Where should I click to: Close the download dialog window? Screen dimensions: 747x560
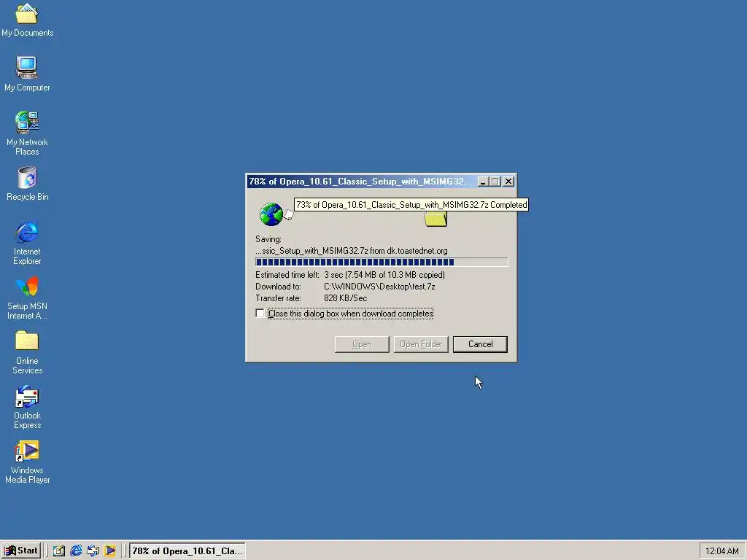[508, 182]
